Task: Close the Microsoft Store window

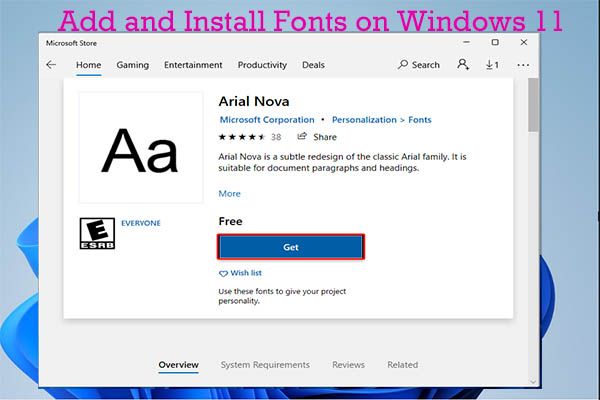Action: 524,42
